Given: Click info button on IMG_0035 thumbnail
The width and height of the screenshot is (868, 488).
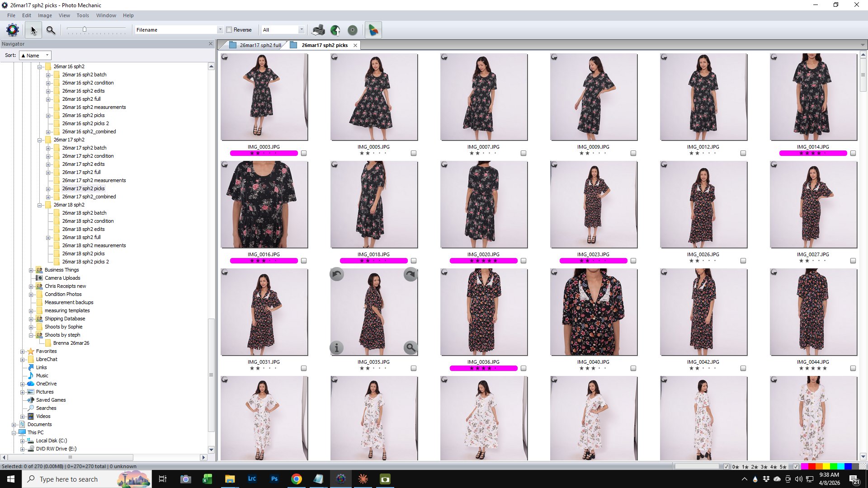Looking at the screenshot, I should 336,347.
